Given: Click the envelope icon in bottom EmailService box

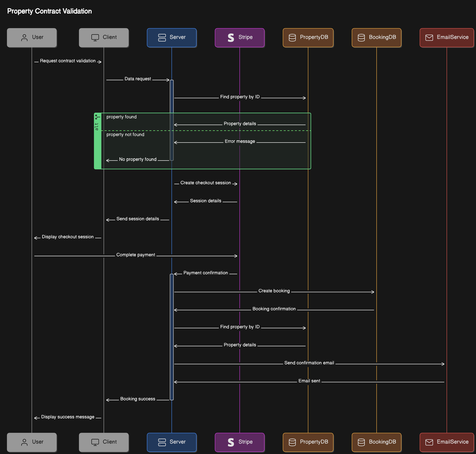Looking at the screenshot, I should pos(429,442).
